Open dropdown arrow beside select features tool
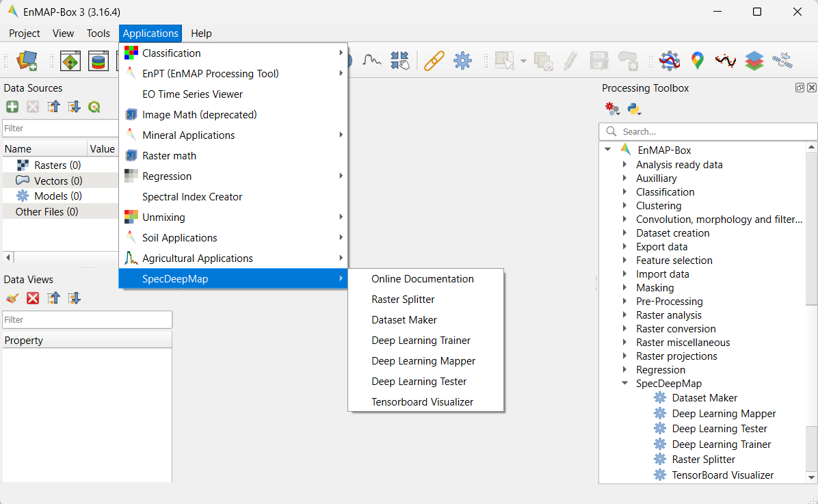This screenshot has width=818, height=504. click(x=523, y=61)
